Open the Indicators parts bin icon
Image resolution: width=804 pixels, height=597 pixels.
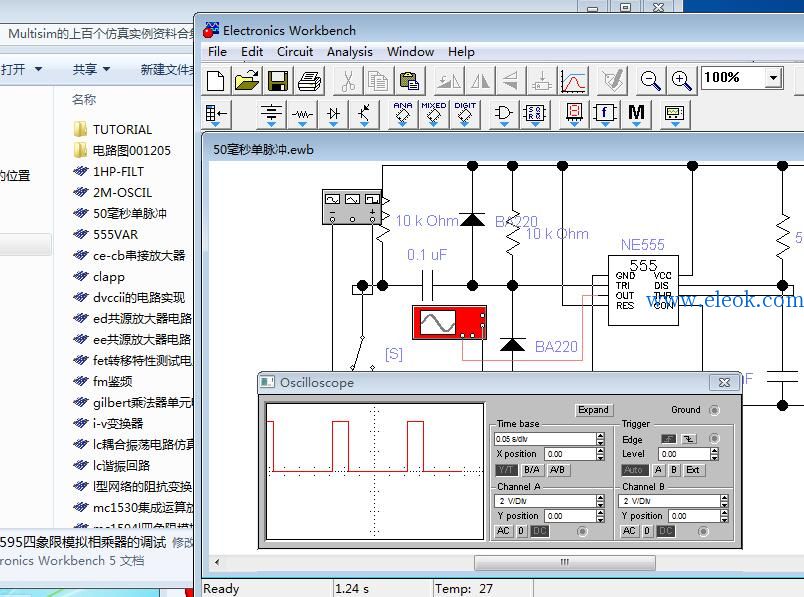pos(574,114)
